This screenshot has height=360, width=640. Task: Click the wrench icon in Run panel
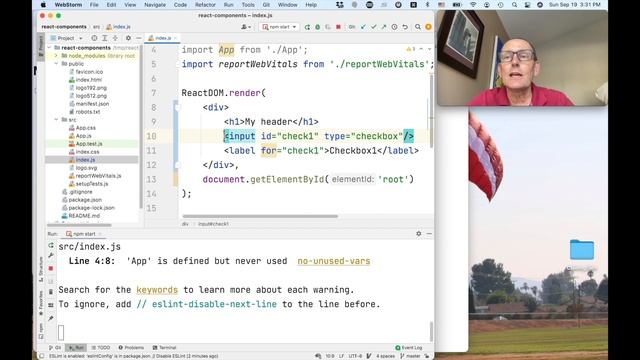click(51, 255)
